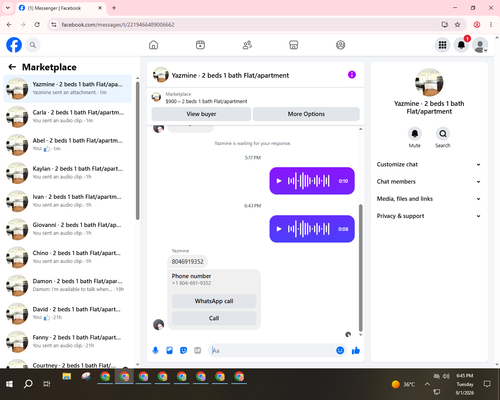Open Kaylan conversation in list
This screenshot has width=500, height=400.
pyautogui.click(x=67, y=173)
